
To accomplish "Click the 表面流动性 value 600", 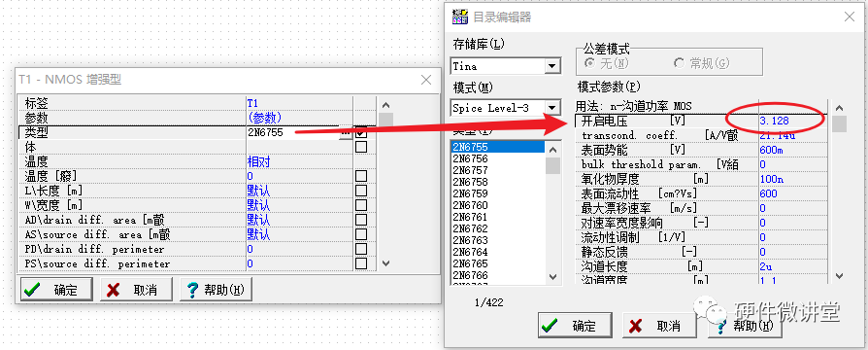I will (x=768, y=193).
